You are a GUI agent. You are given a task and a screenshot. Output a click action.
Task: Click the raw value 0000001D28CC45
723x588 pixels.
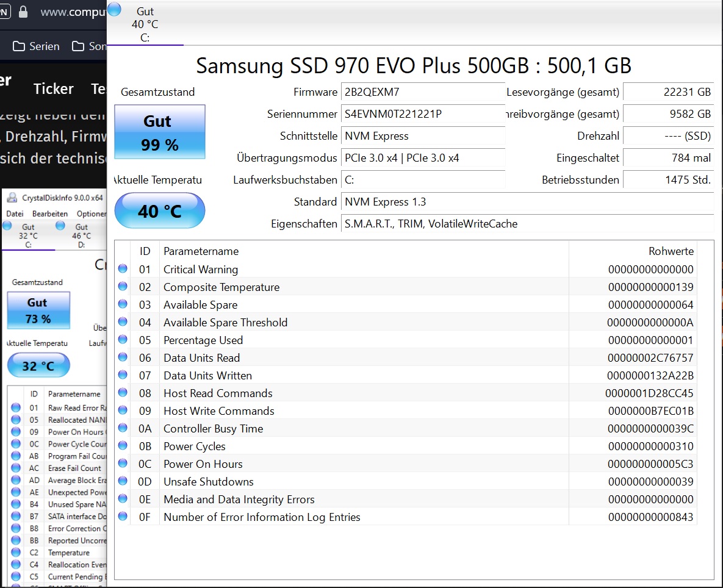pos(649,393)
